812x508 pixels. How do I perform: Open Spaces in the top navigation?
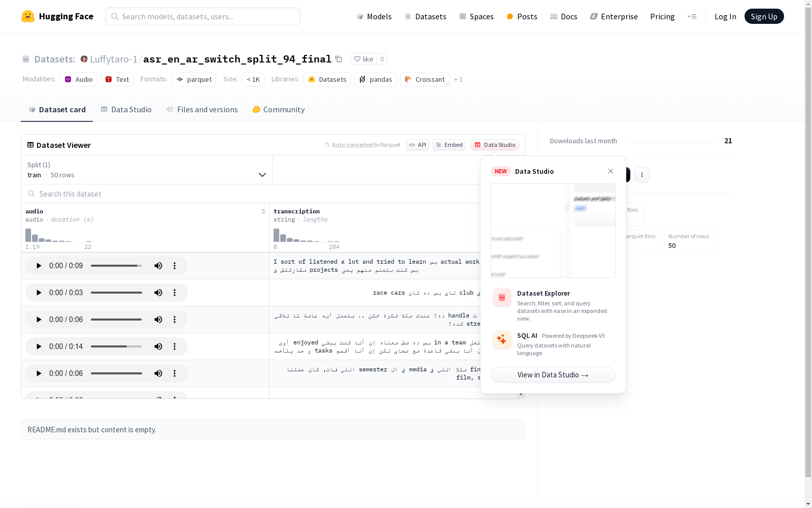click(x=476, y=16)
